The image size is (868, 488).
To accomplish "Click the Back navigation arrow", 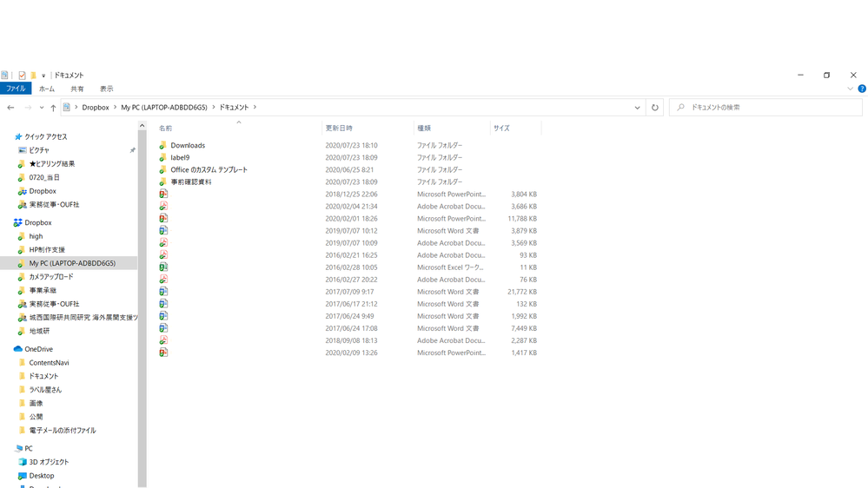I will point(10,108).
